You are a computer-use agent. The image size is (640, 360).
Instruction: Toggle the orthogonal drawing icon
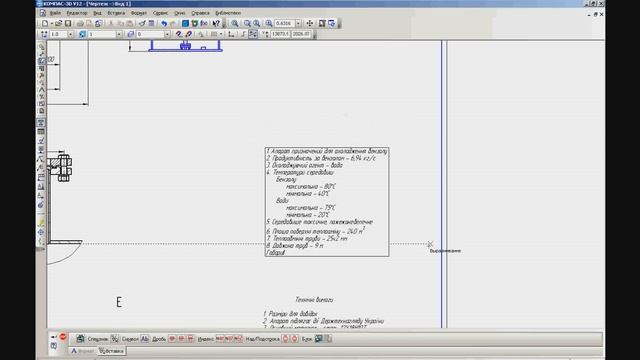pyautogui.click(x=243, y=34)
